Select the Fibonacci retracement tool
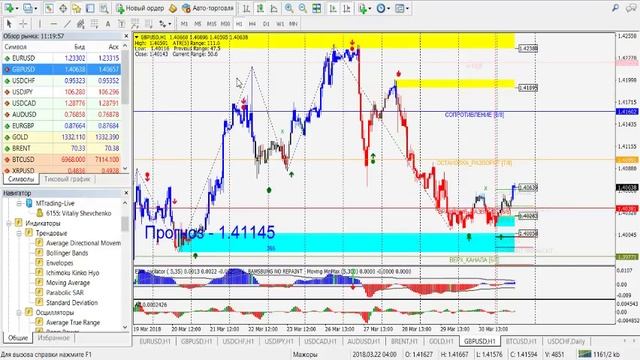The height and width of the screenshot is (360, 640). (94, 24)
